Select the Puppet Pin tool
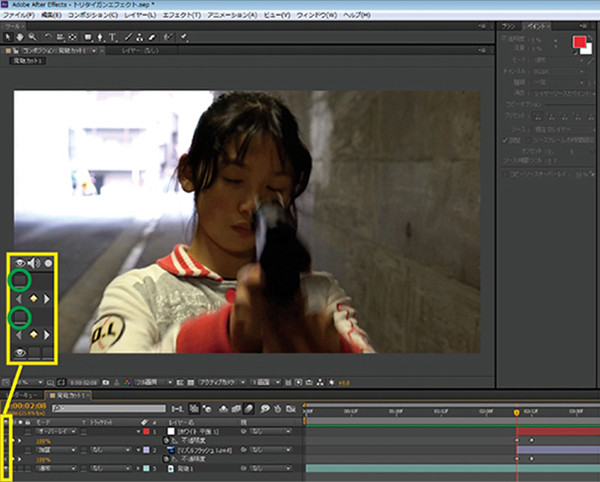The width and height of the screenshot is (600, 482). [x=184, y=37]
